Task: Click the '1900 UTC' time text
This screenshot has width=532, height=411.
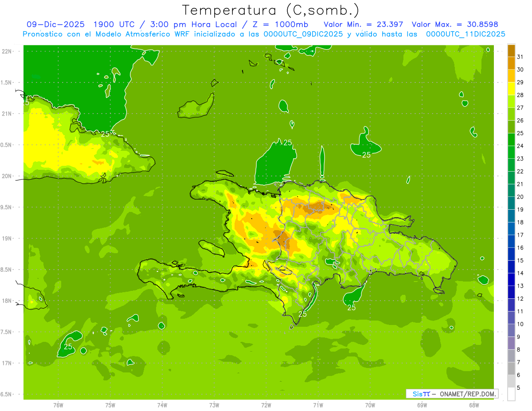Action: coord(113,24)
